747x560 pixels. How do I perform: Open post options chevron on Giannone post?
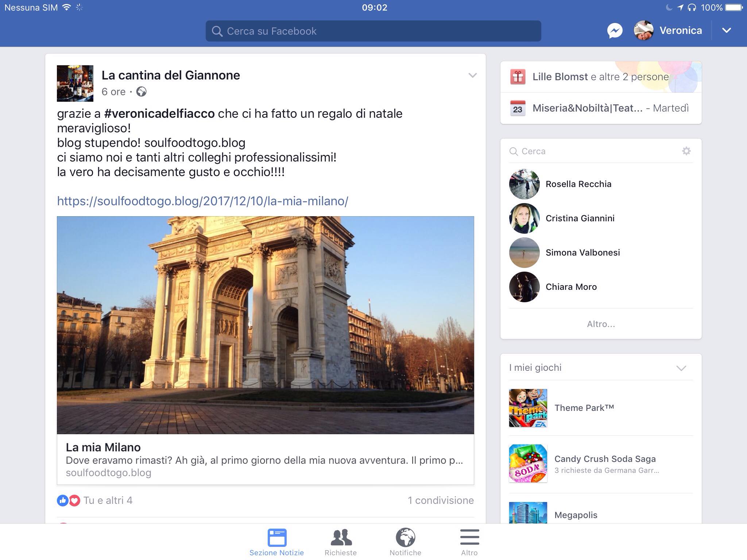472,75
